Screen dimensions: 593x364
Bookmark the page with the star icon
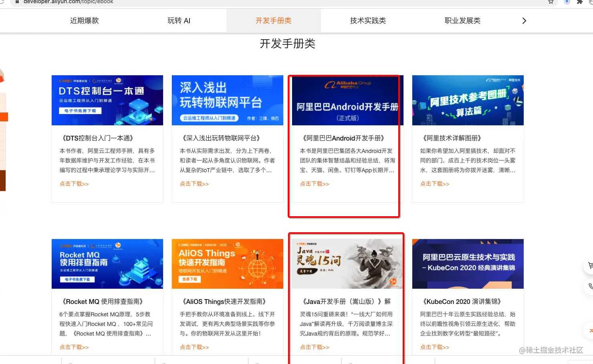551,2
